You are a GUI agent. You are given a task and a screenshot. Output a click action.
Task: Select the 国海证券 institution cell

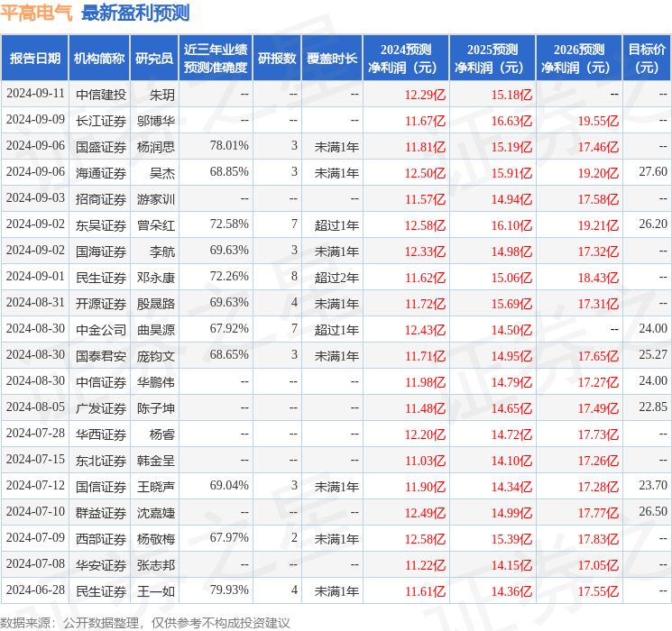[101, 251]
